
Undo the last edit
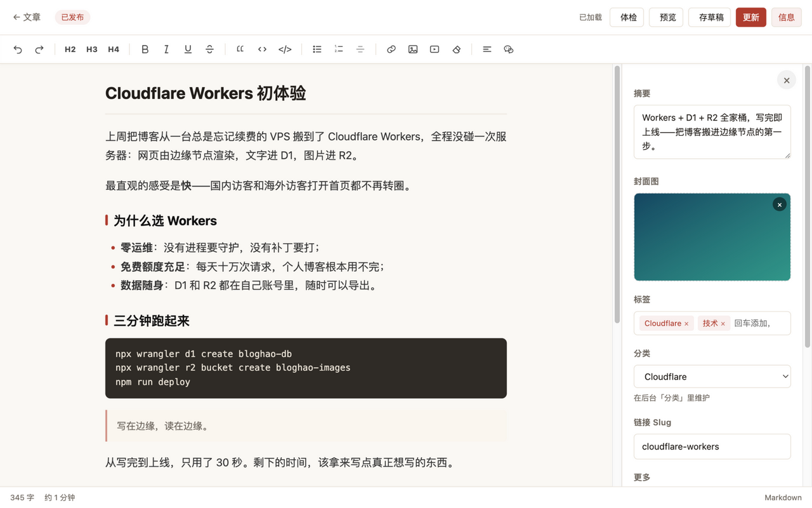coord(18,50)
